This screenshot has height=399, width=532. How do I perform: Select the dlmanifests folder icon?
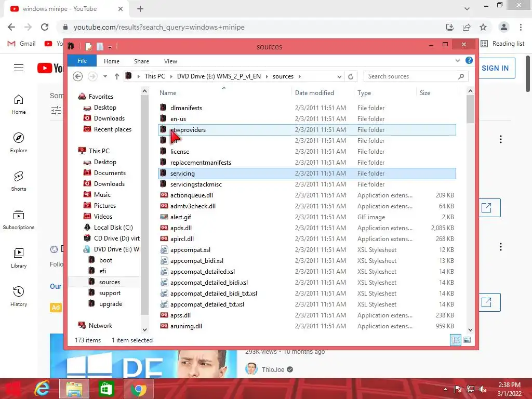164,108
